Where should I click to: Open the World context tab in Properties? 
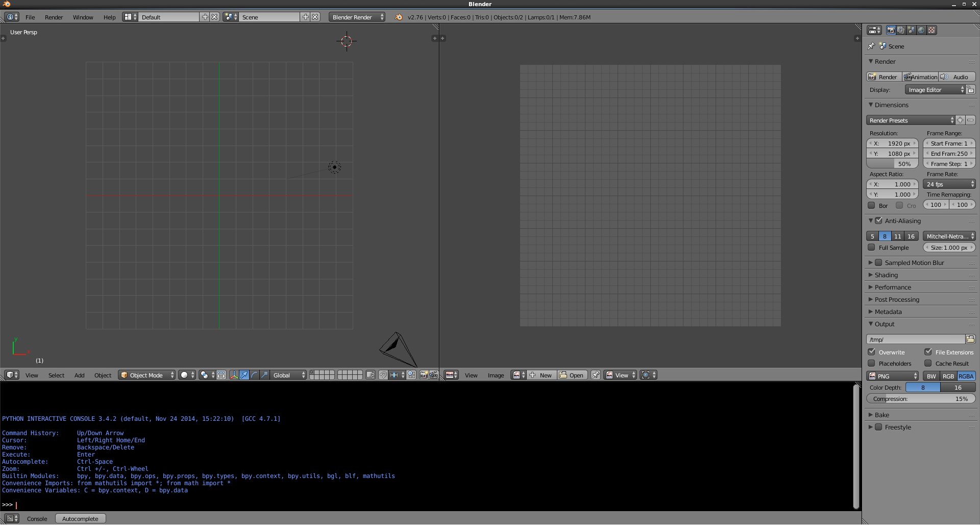[x=921, y=30]
